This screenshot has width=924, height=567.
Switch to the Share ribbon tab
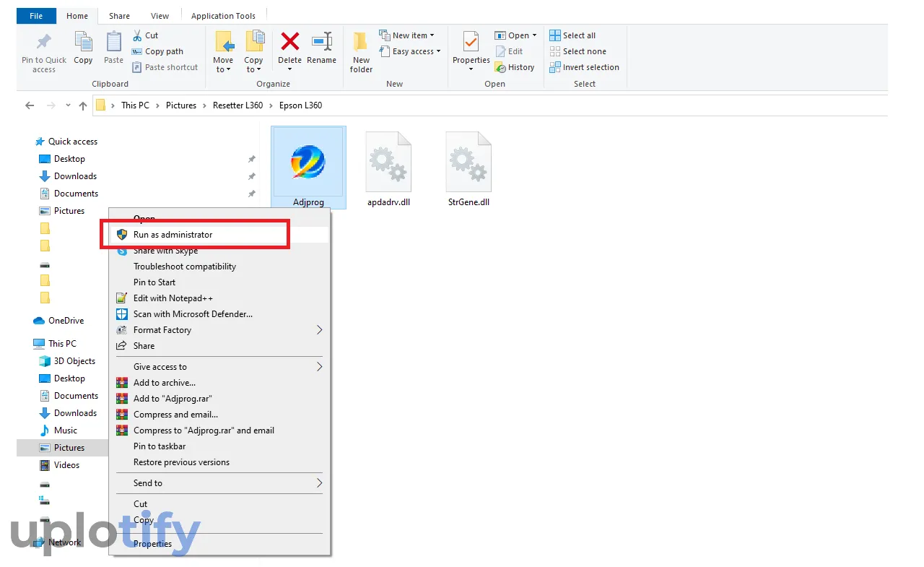(120, 16)
